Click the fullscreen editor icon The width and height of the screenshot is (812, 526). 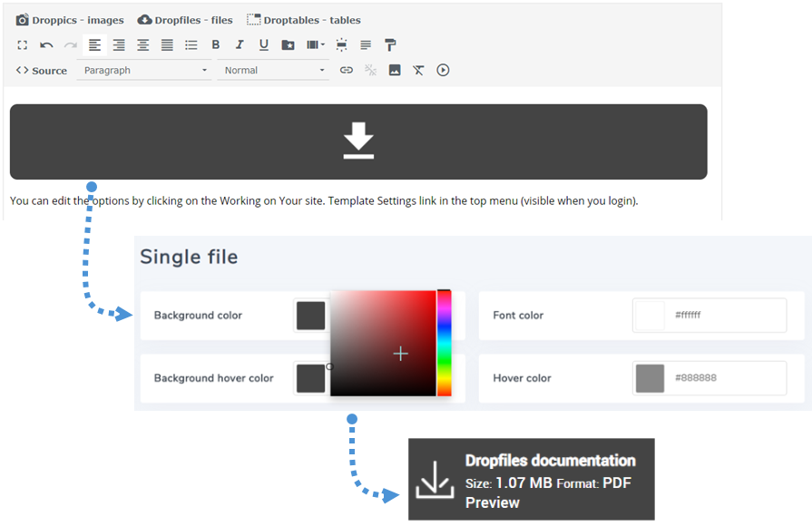[23, 45]
